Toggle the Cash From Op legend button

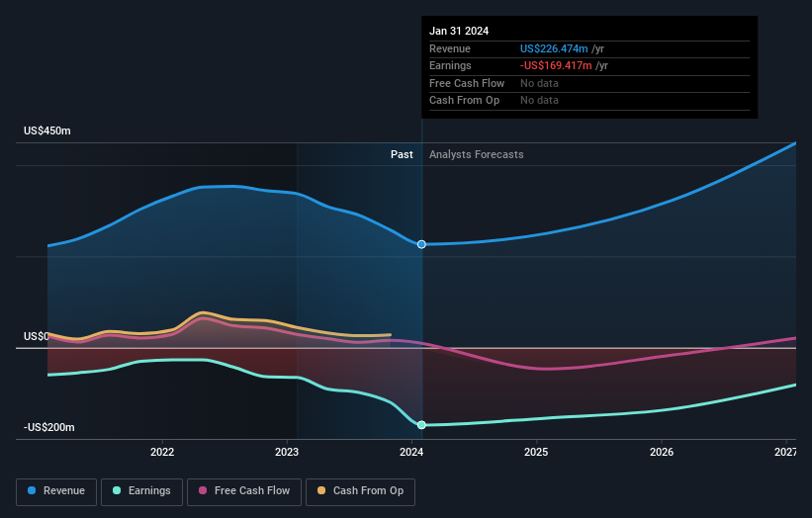click(x=360, y=491)
